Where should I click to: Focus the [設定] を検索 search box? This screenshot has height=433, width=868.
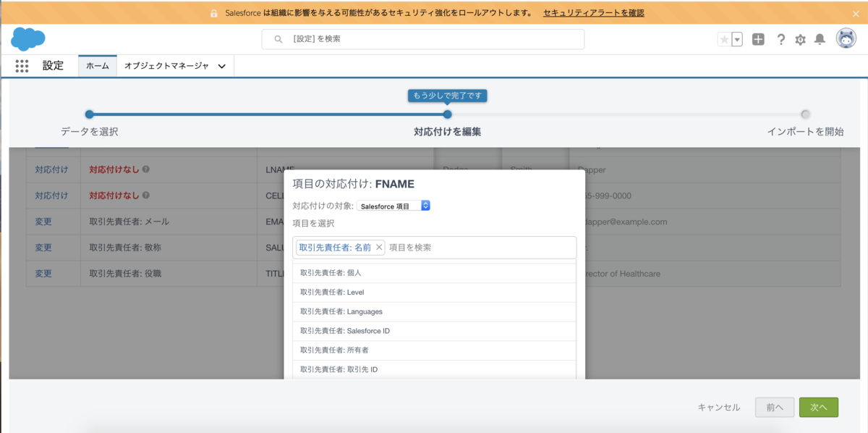tap(423, 39)
